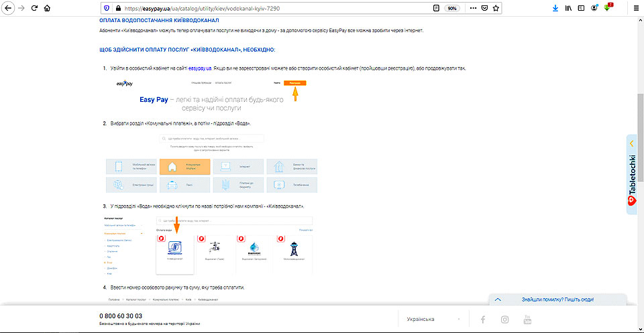Click the phone number 0 800 60 30 03

[121, 316]
